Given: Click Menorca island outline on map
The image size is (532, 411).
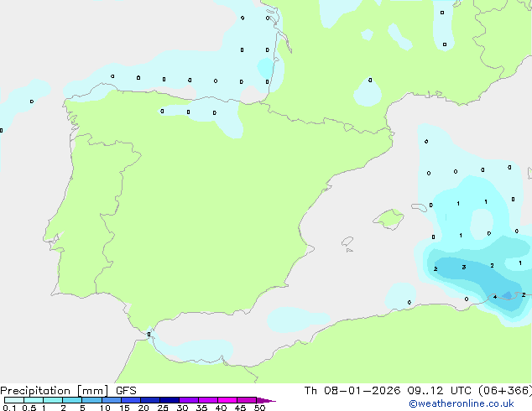Looking at the screenshot, I should 419,207.
